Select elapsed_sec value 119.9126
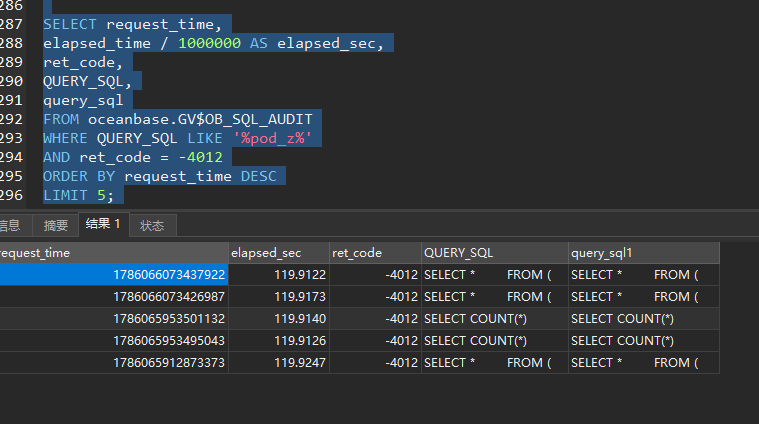The image size is (759, 424). click(x=279, y=341)
